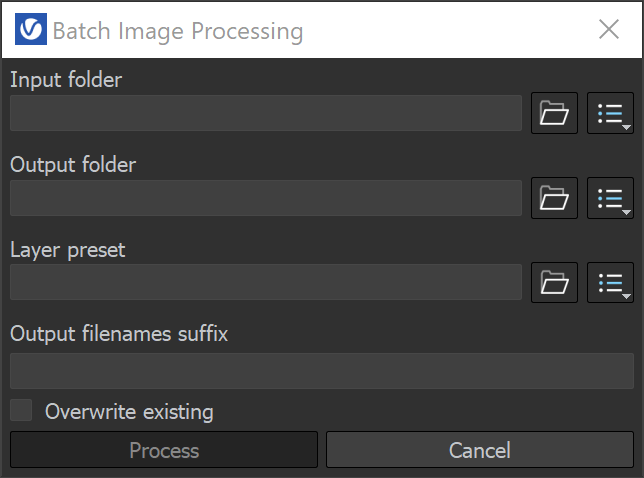Open folder browser for Output folder
644x478 pixels.
[554, 198]
